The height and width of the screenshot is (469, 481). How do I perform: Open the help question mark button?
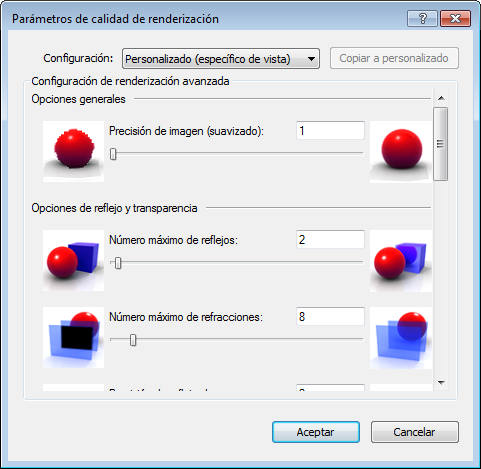(422, 18)
